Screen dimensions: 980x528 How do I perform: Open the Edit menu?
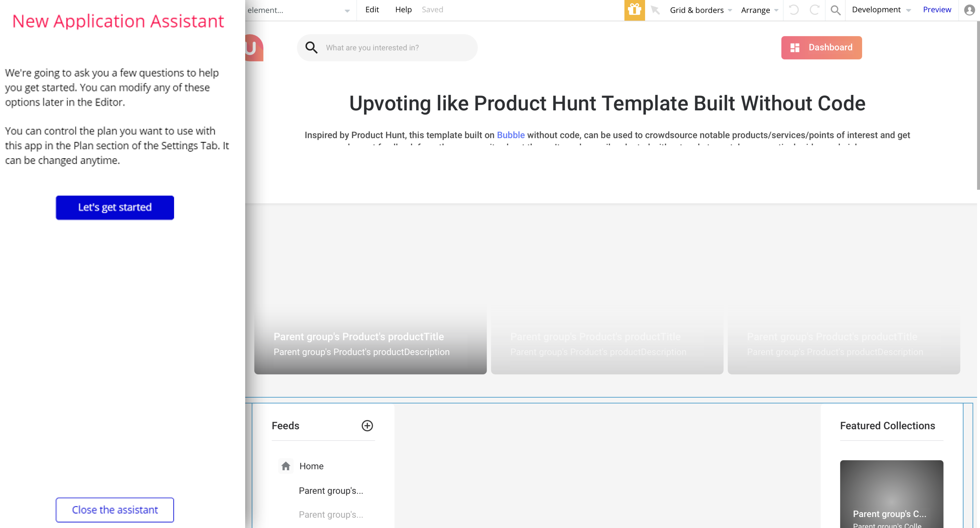372,9
